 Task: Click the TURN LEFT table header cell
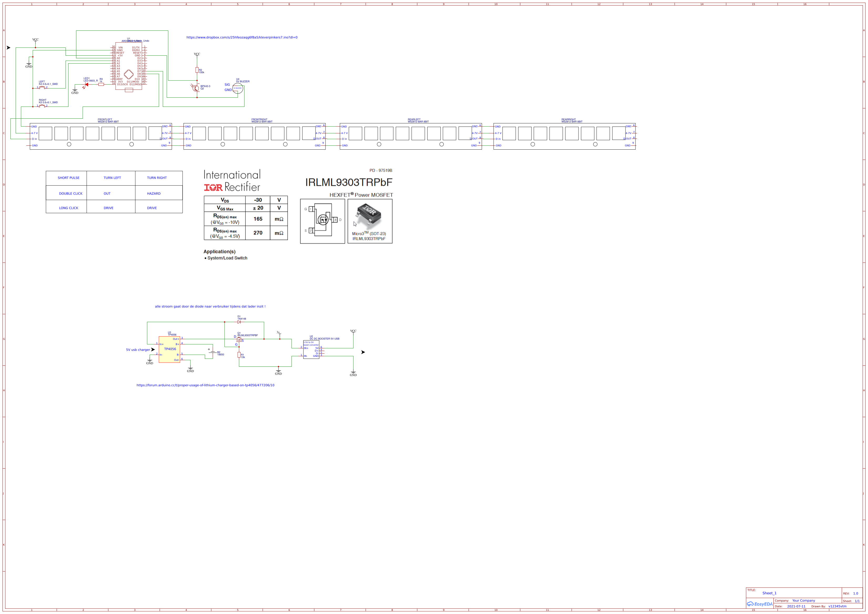point(112,178)
